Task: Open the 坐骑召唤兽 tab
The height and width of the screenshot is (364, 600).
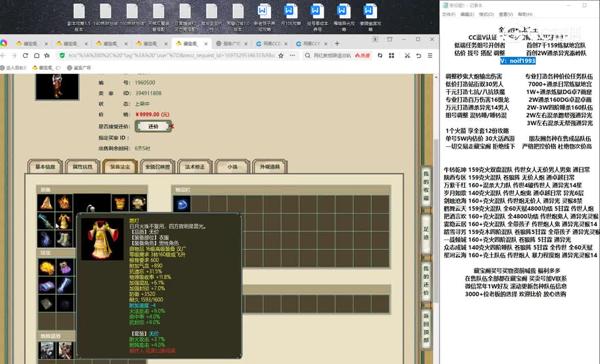Action: (157, 167)
